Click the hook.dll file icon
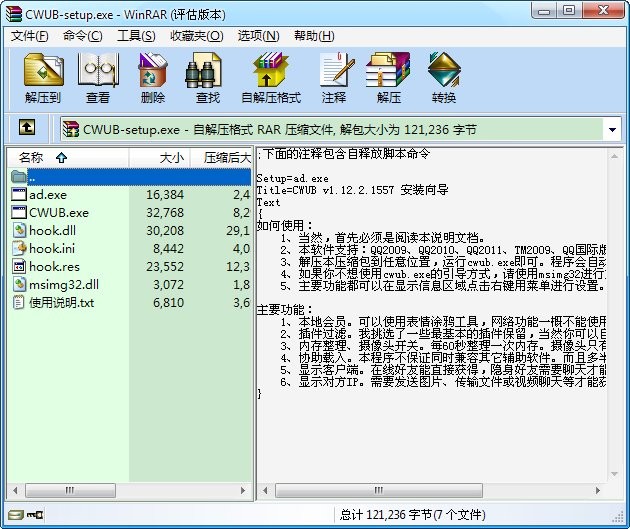The height and width of the screenshot is (529, 630). pyautogui.click(x=19, y=231)
